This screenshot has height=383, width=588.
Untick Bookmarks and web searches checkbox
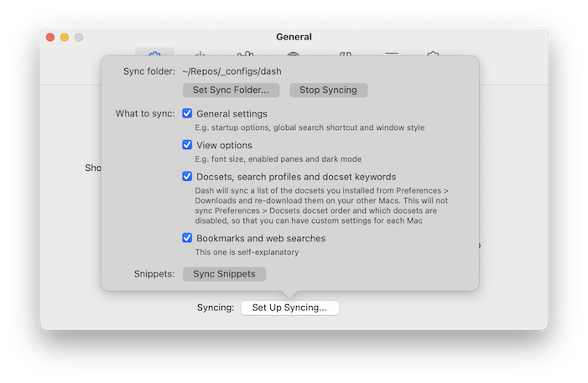[x=187, y=238]
